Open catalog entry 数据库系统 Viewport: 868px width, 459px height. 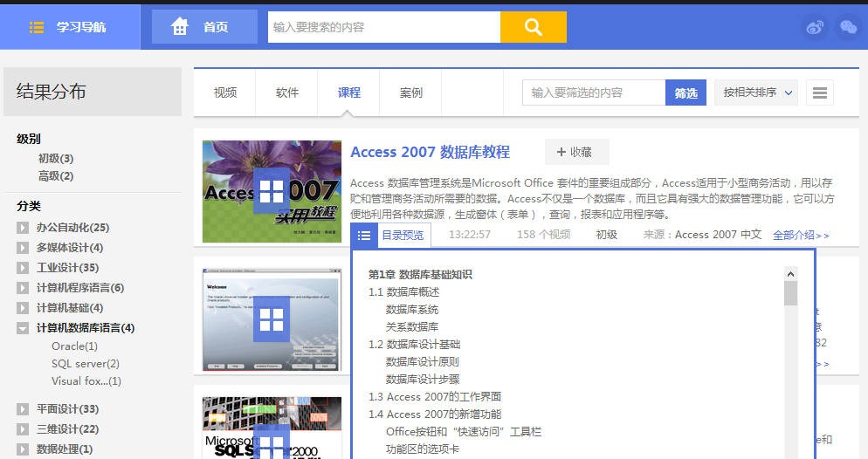412,310
